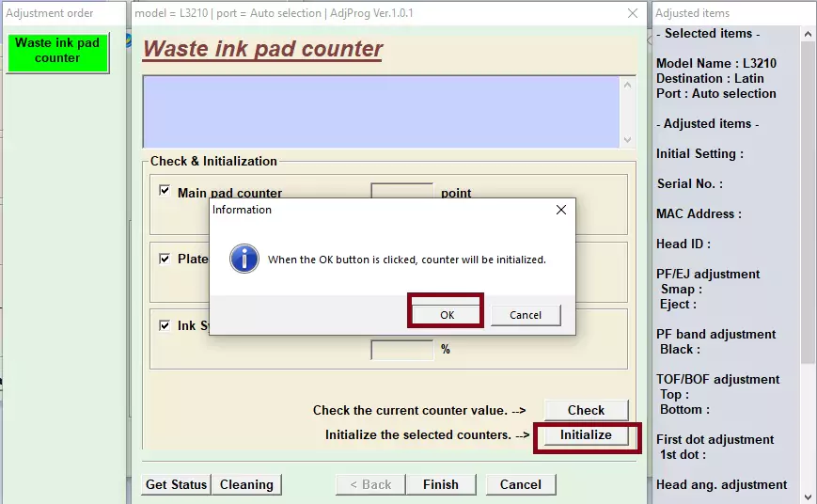Click the 'PF/EJ adjustment' label

click(x=708, y=275)
